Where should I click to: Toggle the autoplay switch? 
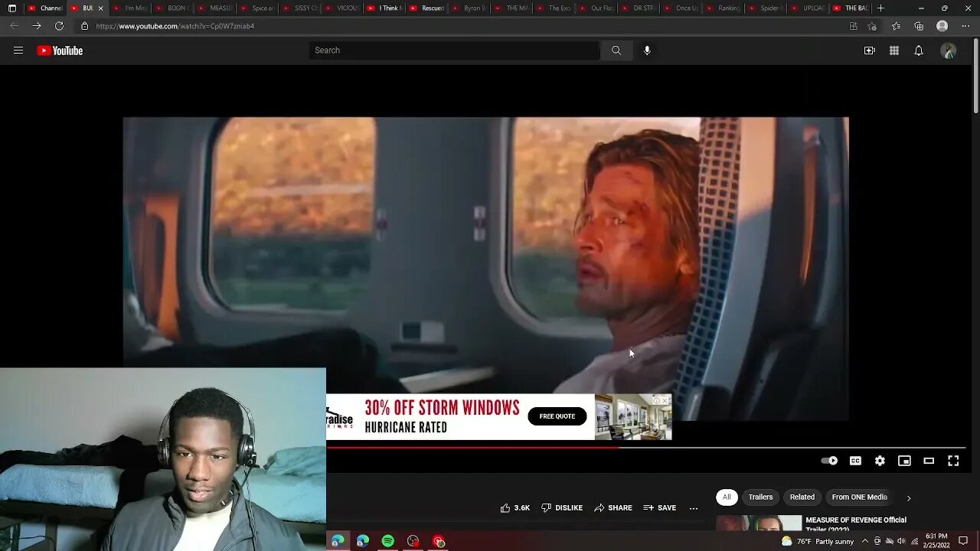pyautogui.click(x=829, y=461)
